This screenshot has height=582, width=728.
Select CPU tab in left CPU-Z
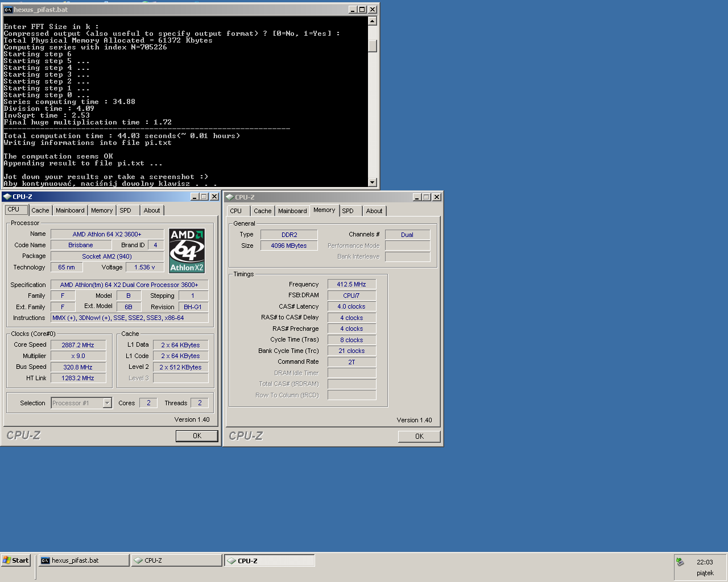[x=16, y=210]
